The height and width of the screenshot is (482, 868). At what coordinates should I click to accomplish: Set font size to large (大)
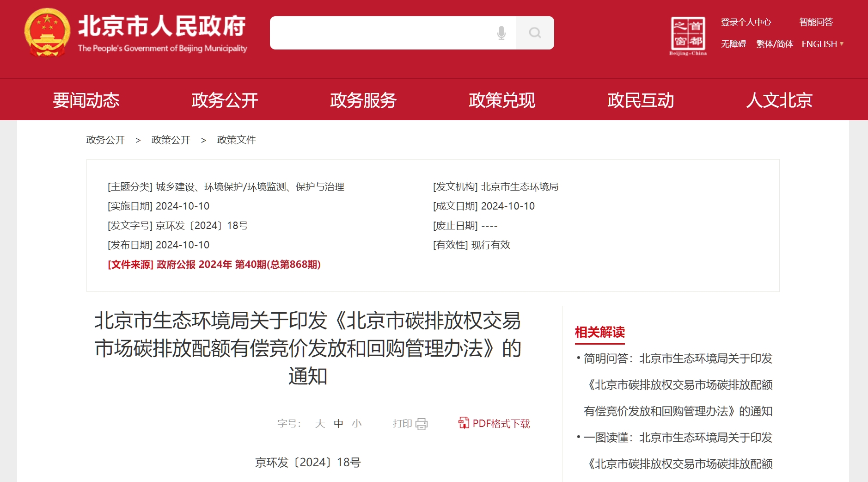click(x=320, y=424)
